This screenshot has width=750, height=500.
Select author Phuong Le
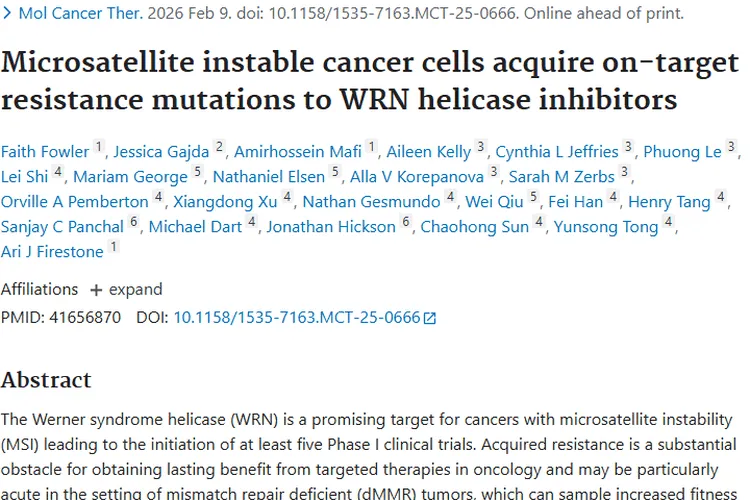pos(682,152)
